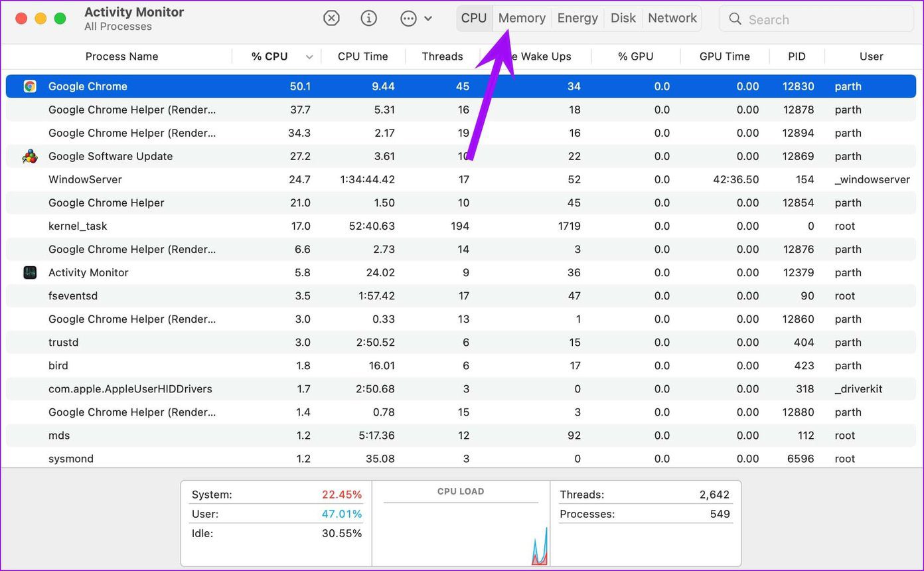The image size is (924, 571).
Task: Expand the more-actions dropdown chevron
Action: [428, 19]
